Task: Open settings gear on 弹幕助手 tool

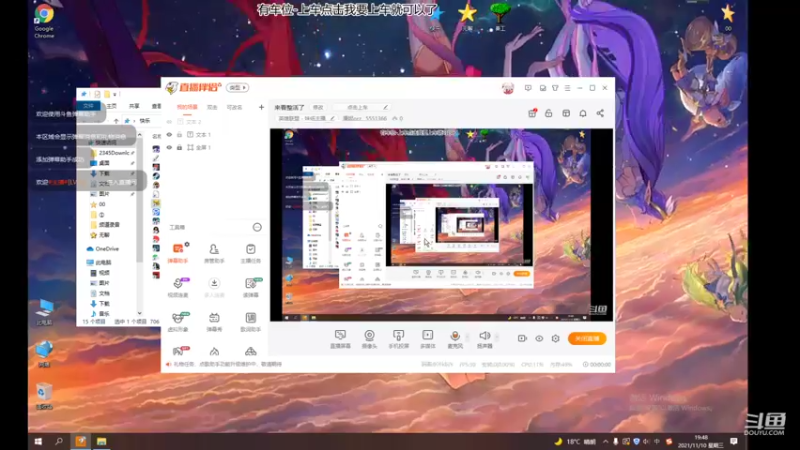Action: coord(187,244)
